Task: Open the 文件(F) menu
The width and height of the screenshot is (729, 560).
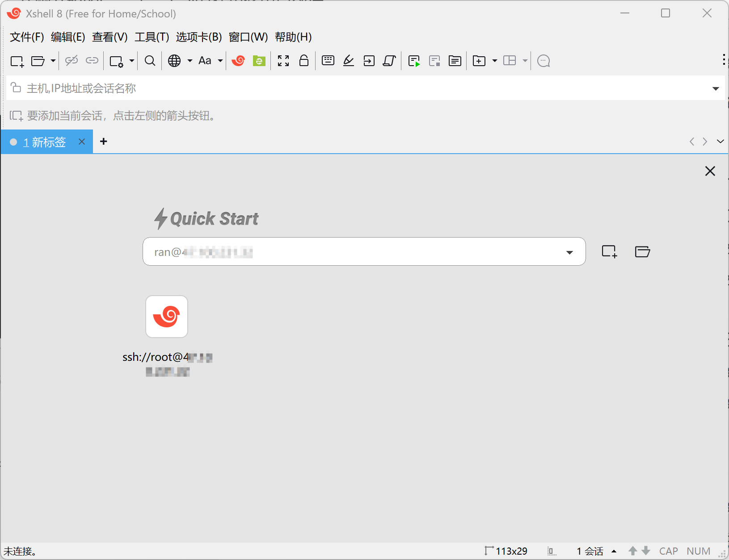Action: pos(27,37)
